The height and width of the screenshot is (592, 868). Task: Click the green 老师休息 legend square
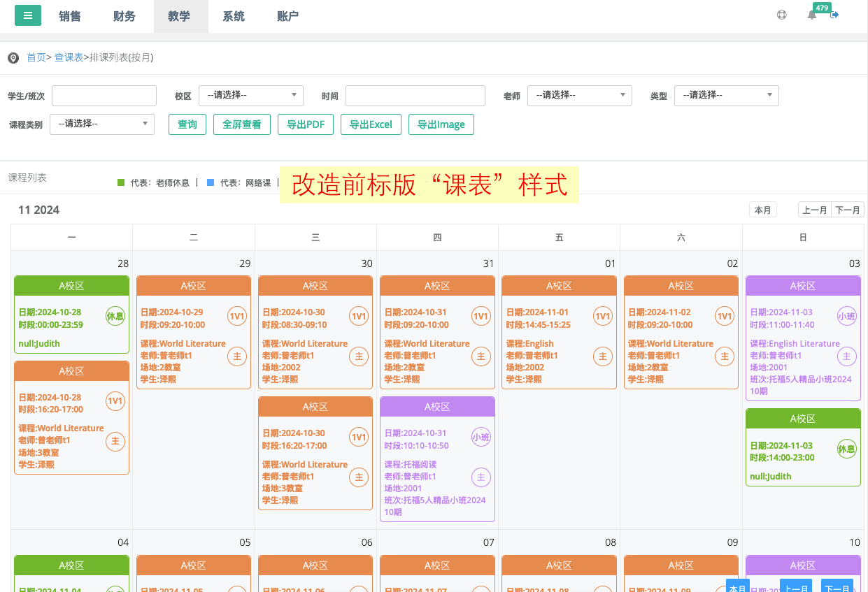[121, 182]
